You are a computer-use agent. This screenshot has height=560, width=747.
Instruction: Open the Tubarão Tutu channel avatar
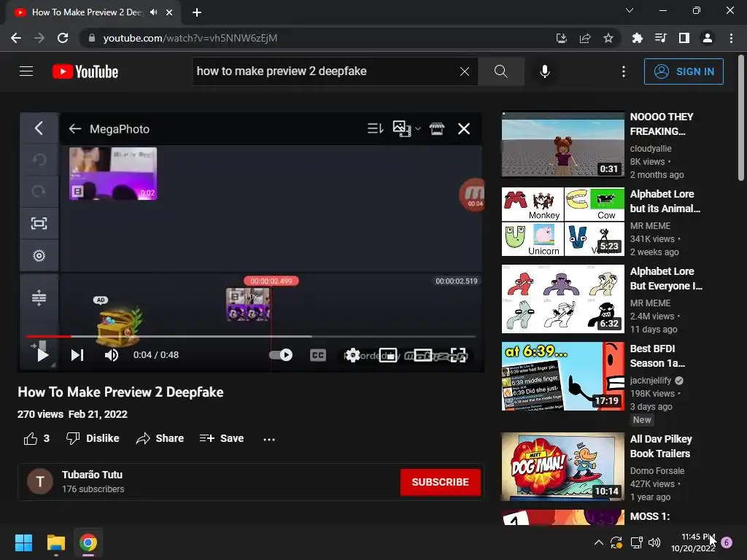coord(40,481)
